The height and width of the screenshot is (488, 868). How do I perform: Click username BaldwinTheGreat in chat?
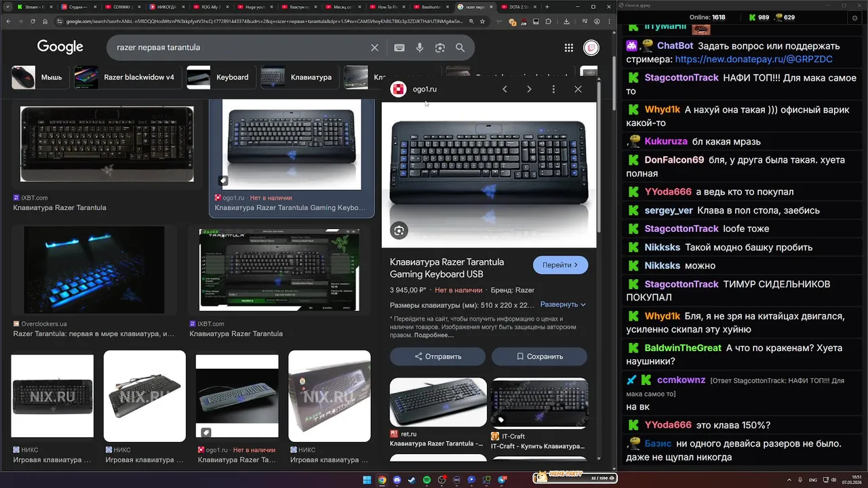(x=683, y=348)
